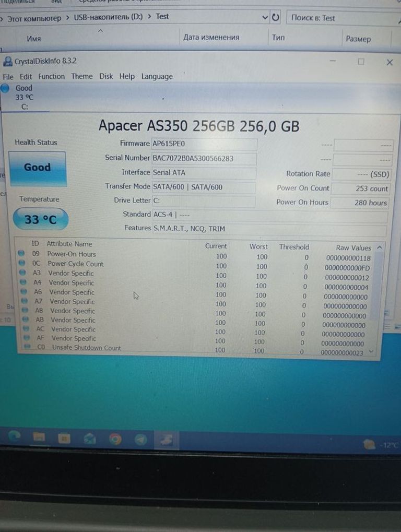This screenshot has height=532, width=401.
Task: Click the SMART list scroll up arrow
Action: tap(379, 247)
